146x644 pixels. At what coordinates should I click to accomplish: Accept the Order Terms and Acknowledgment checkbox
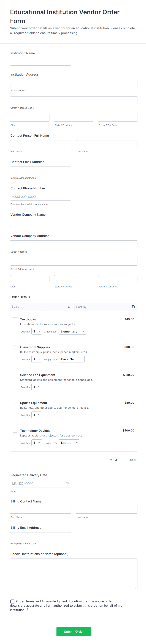12,601
